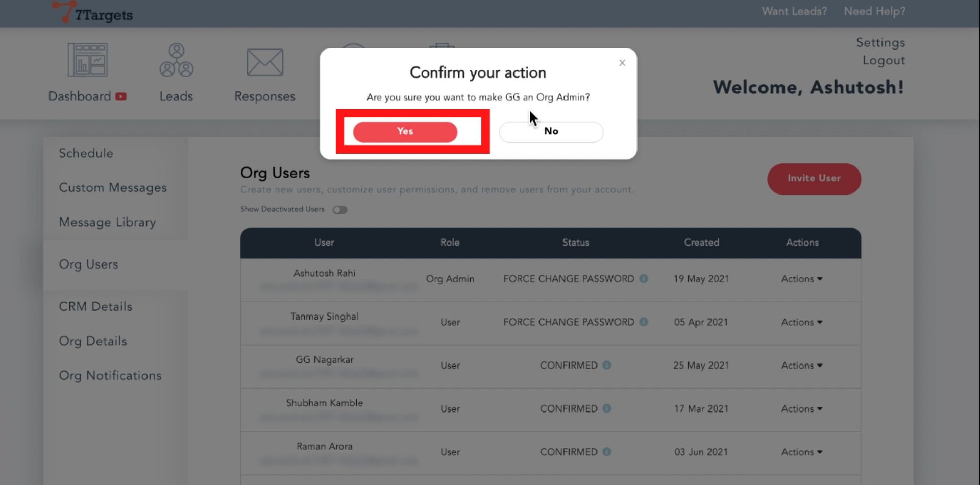
Task: Click the Dashboard icon in navigation
Action: (x=87, y=60)
